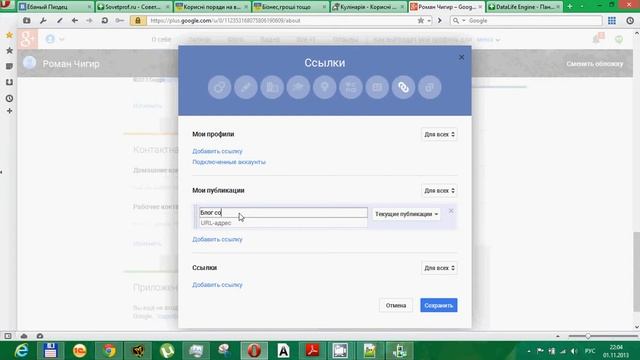Click the volume speaker icon in the system tray

point(574,351)
